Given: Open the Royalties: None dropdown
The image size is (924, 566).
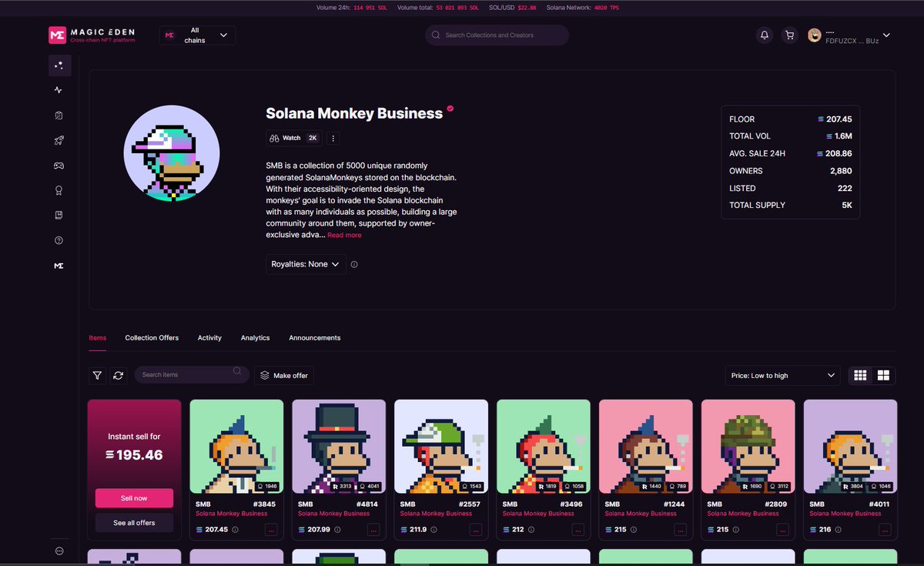Looking at the screenshot, I should [x=306, y=264].
